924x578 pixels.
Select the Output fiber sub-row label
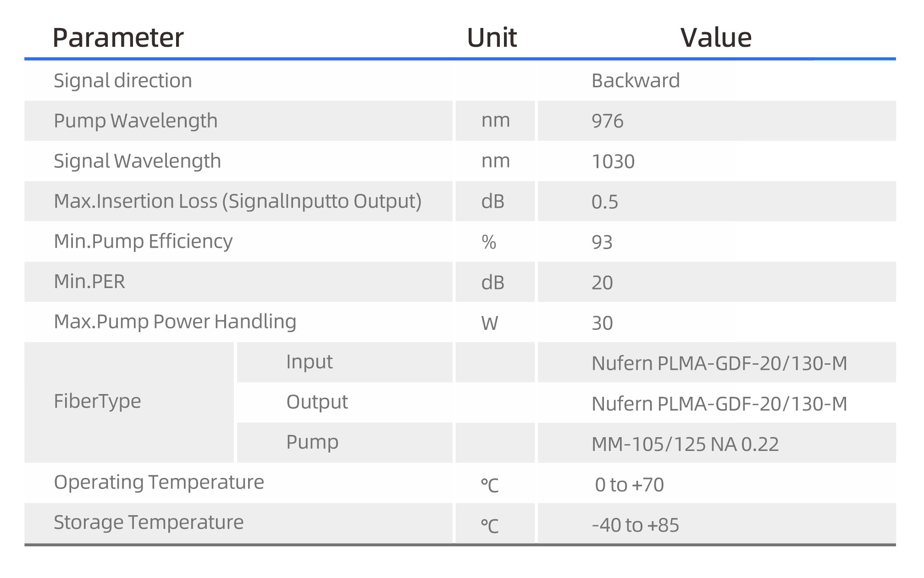(x=317, y=402)
